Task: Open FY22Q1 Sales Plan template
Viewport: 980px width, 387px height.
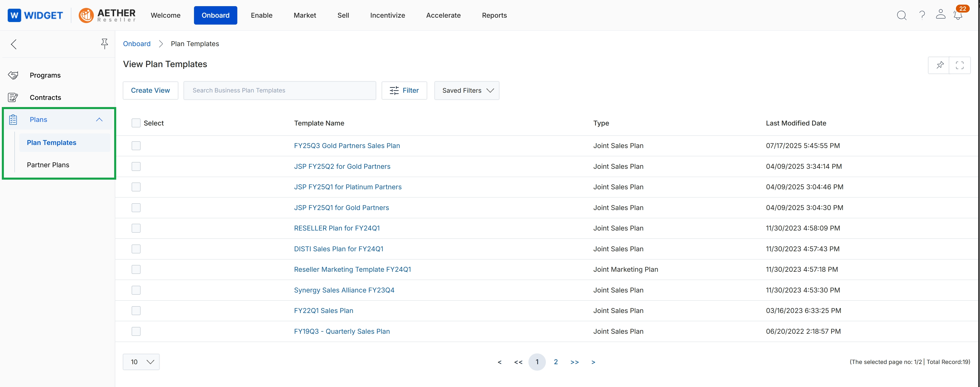Action: (323, 311)
